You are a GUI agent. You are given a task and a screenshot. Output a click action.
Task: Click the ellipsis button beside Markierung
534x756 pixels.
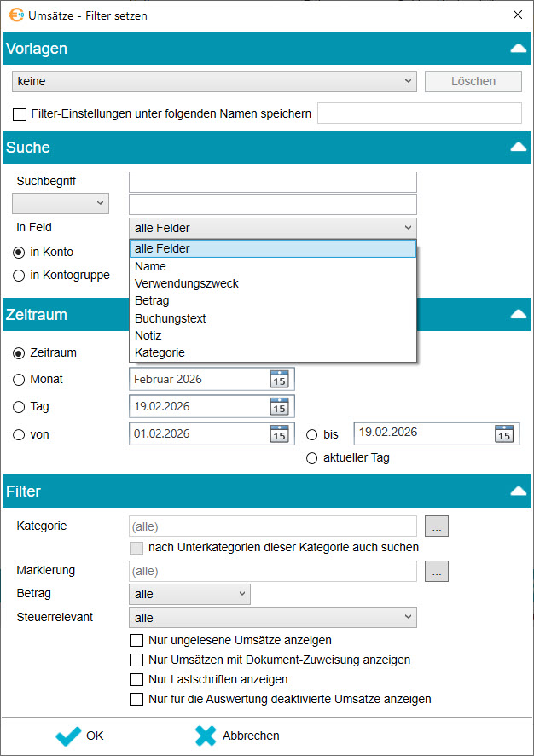click(437, 571)
